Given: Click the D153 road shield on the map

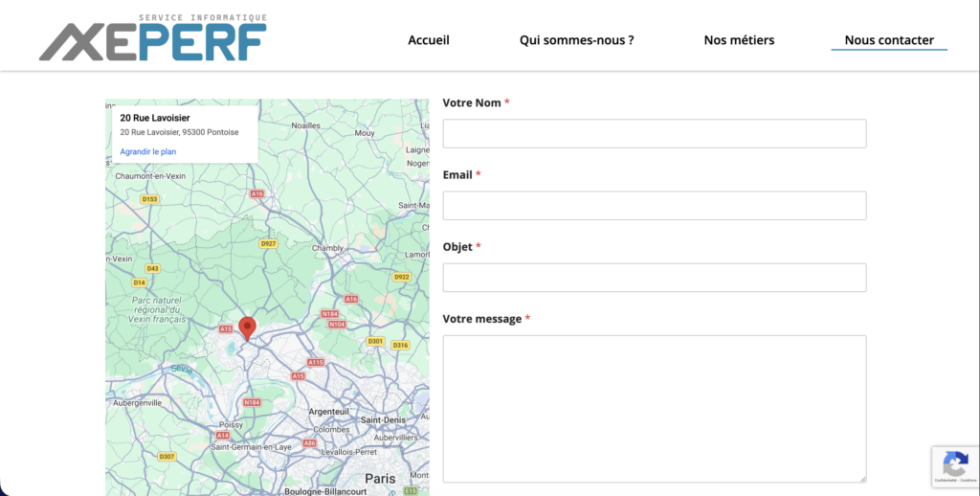Looking at the screenshot, I should [149, 199].
